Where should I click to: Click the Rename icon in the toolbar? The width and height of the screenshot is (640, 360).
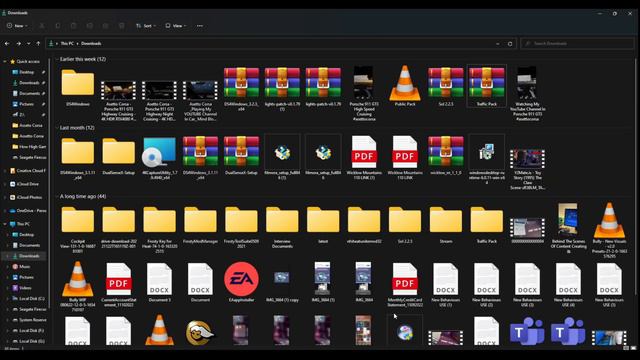(89, 26)
